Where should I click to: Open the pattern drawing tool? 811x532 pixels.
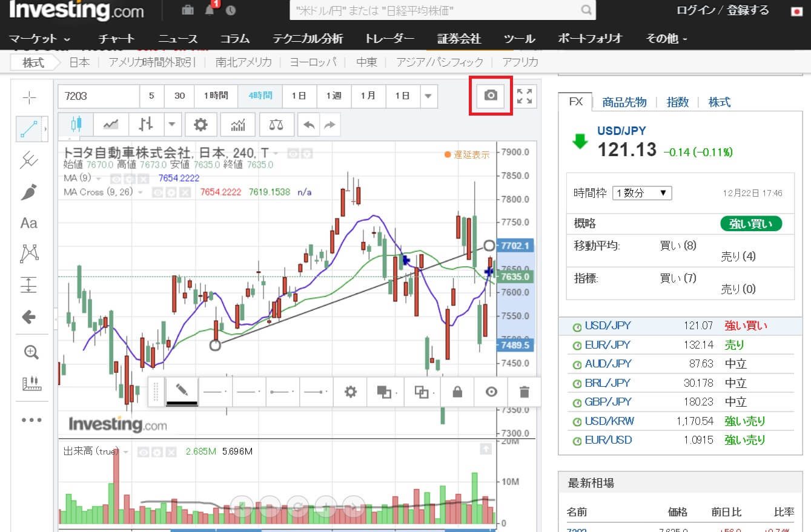coord(29,254)
